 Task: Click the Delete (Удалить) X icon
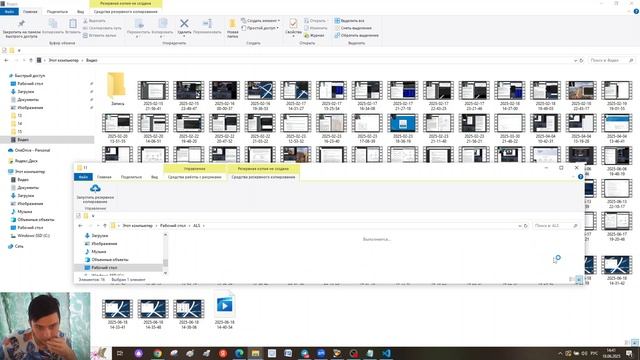184,23
